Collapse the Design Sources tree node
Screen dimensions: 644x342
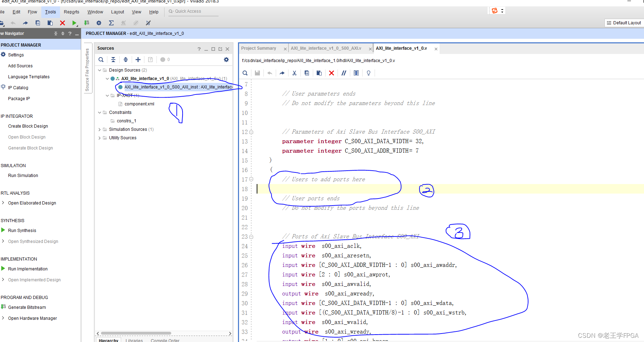100,70
